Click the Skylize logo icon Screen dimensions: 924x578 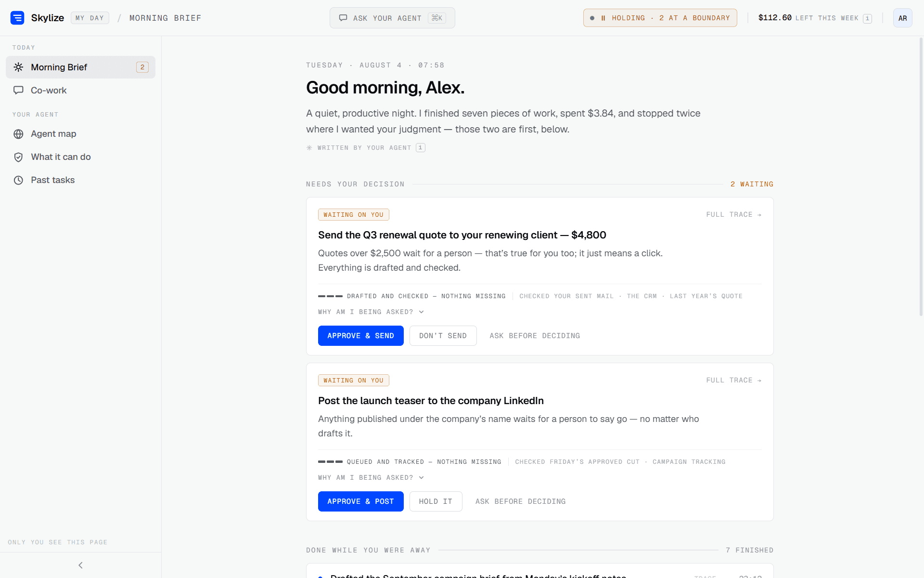pyautogui.click(x=17, y=18)
